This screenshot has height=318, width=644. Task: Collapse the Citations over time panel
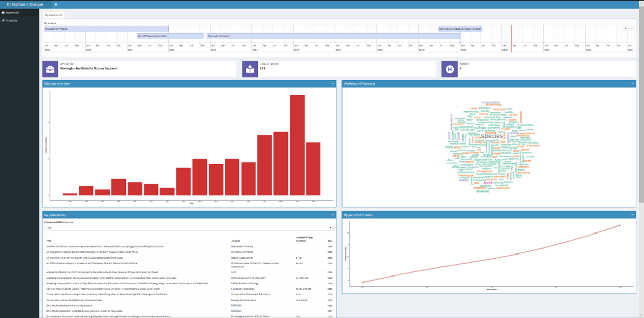(333, 83)
